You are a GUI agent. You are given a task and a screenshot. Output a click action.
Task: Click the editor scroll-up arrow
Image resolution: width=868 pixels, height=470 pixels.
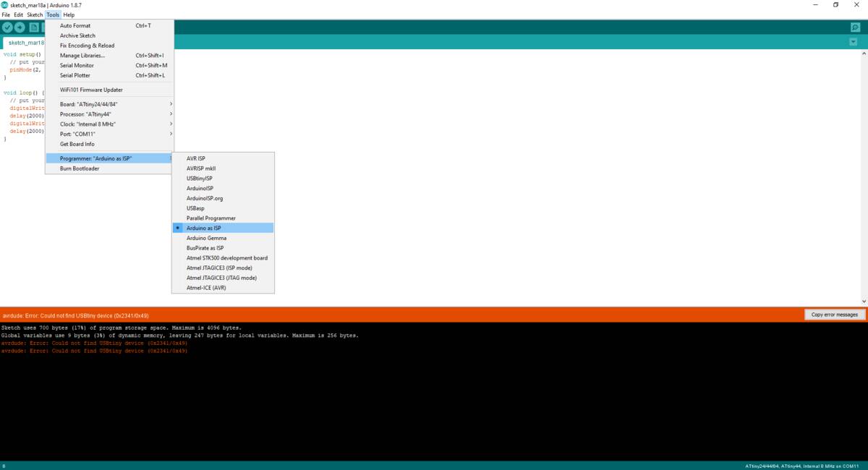pos(864,54)
